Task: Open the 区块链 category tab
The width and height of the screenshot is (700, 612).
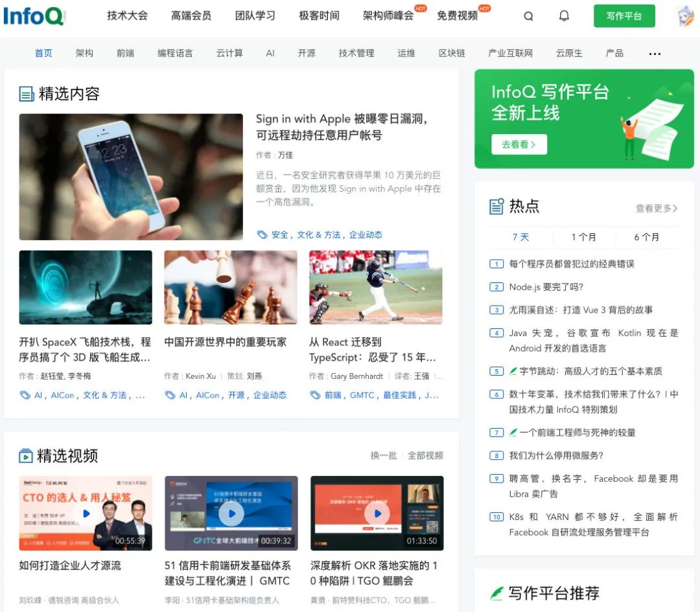Action: point(452,53)
